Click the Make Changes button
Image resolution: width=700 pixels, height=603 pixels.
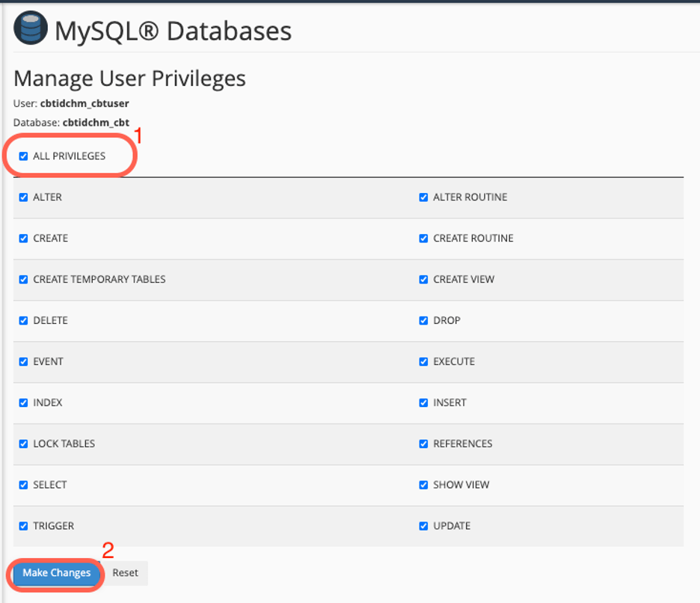(x=55, y=572)
